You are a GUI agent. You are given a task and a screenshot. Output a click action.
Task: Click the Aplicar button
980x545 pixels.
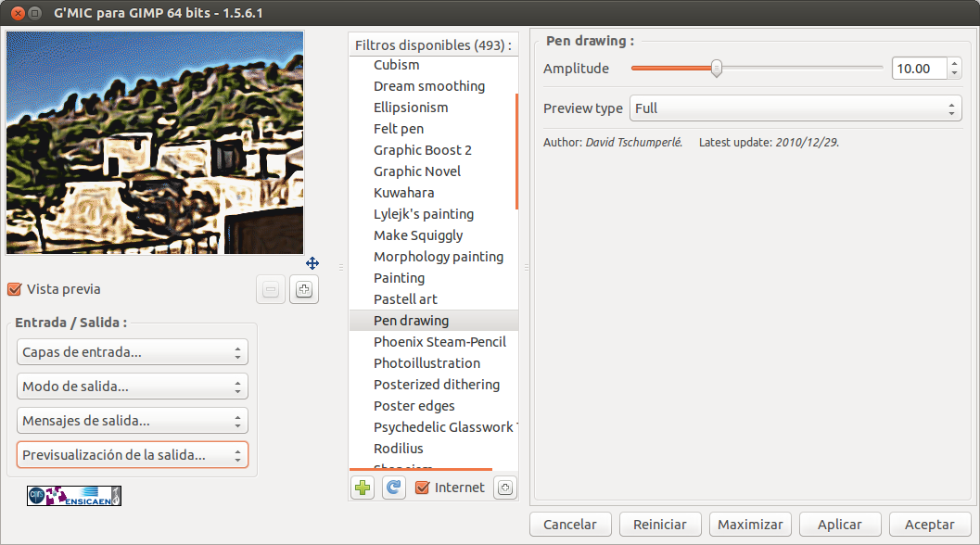tap(840, 525)
